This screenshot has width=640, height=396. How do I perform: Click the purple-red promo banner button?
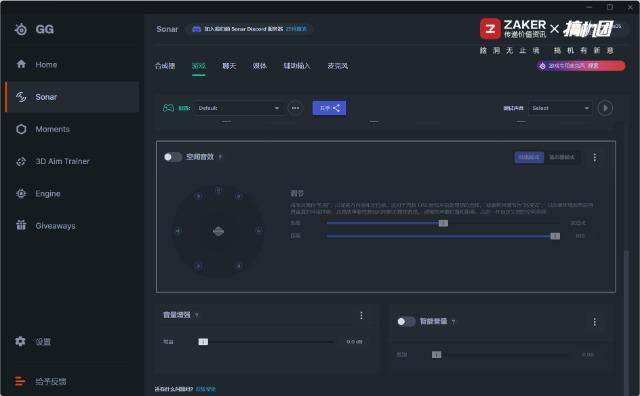[x=581, y=66]
